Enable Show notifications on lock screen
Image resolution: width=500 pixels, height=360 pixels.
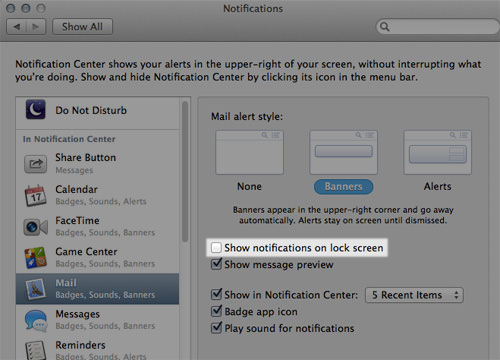[x=216, y=248]
